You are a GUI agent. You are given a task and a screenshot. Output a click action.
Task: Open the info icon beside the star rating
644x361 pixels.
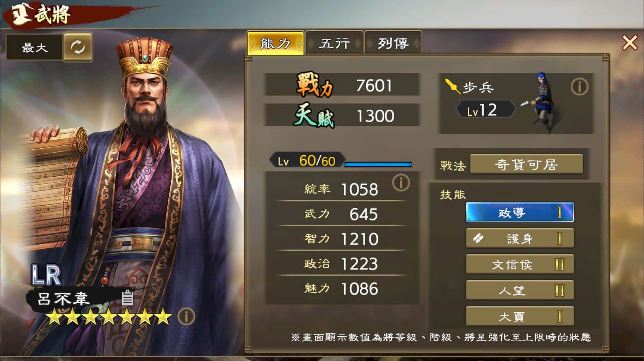tap(186, 316)
